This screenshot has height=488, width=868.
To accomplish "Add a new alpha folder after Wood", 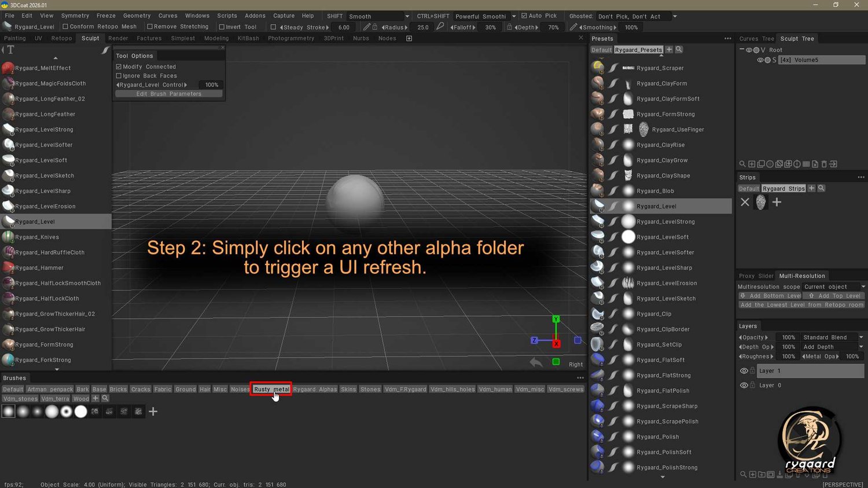I will 95,398.
